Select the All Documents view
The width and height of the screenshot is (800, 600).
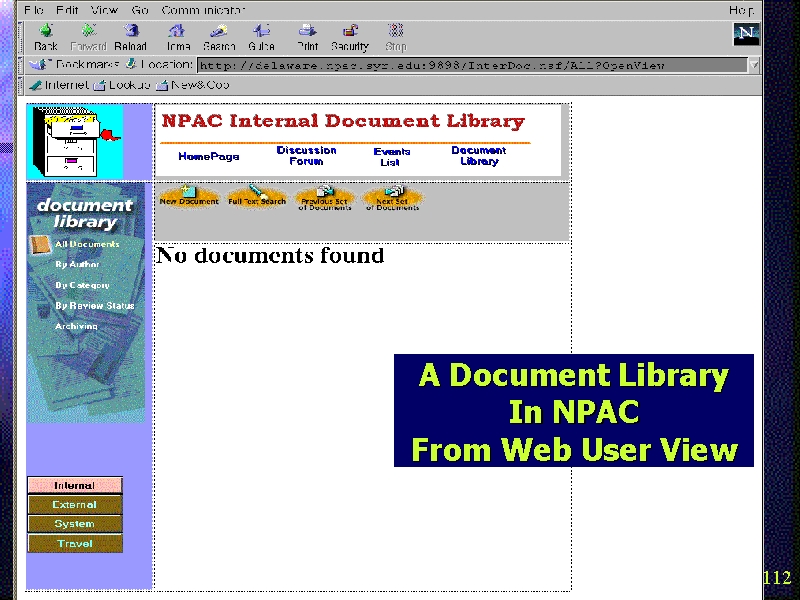(x=87, y=244)
